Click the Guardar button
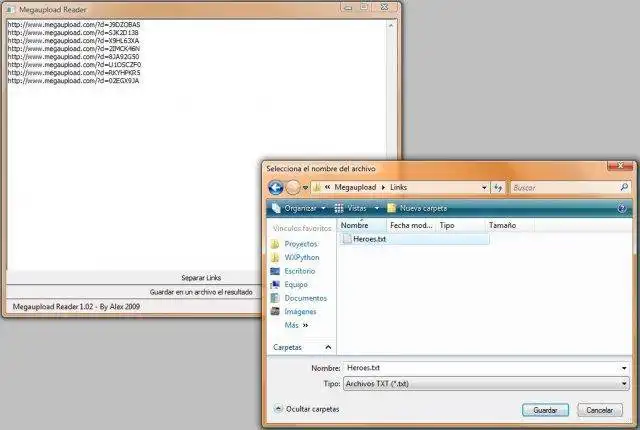 click(545, 410)
